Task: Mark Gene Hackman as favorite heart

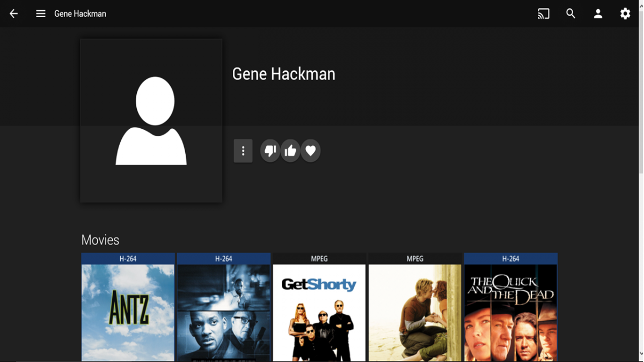Action: 311,151
